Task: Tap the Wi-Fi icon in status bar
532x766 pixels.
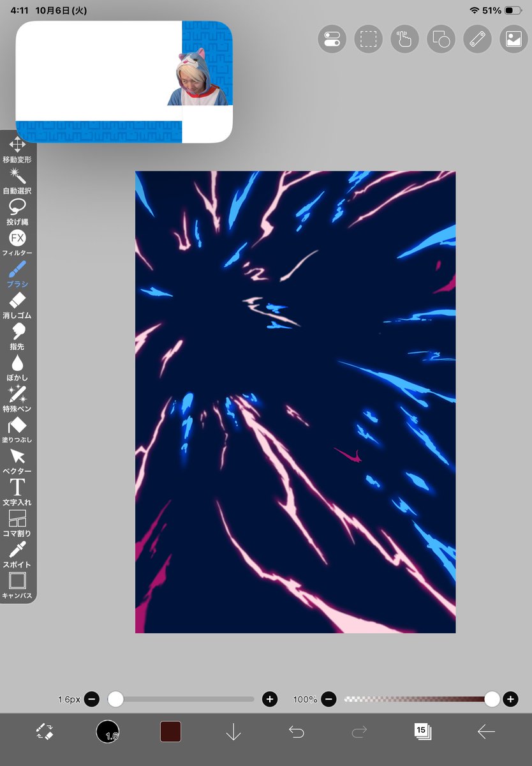Action: (x=474, y=11)
